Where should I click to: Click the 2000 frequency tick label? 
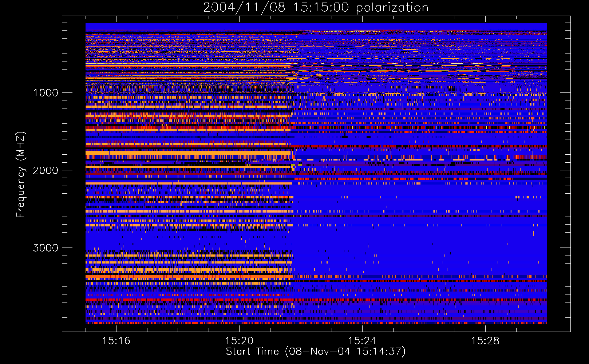point(46,170)
